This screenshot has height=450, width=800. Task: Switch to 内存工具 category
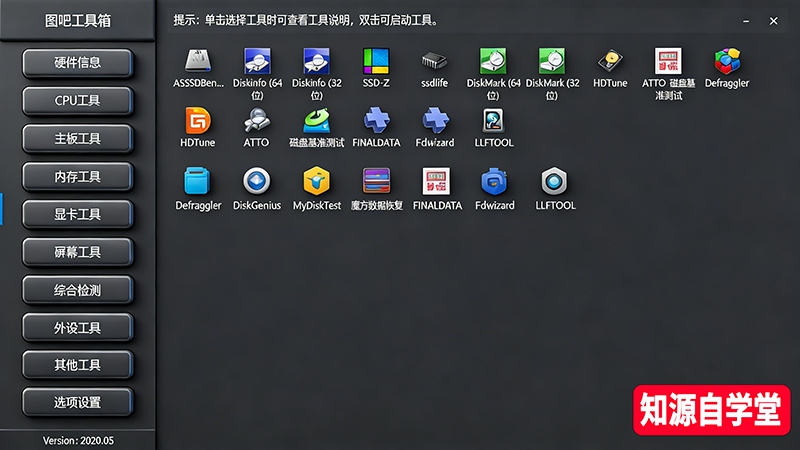pos(78,177)
